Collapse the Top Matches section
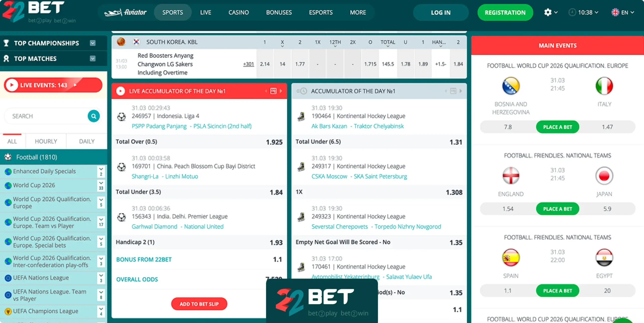644x323 pixels. 93,58
